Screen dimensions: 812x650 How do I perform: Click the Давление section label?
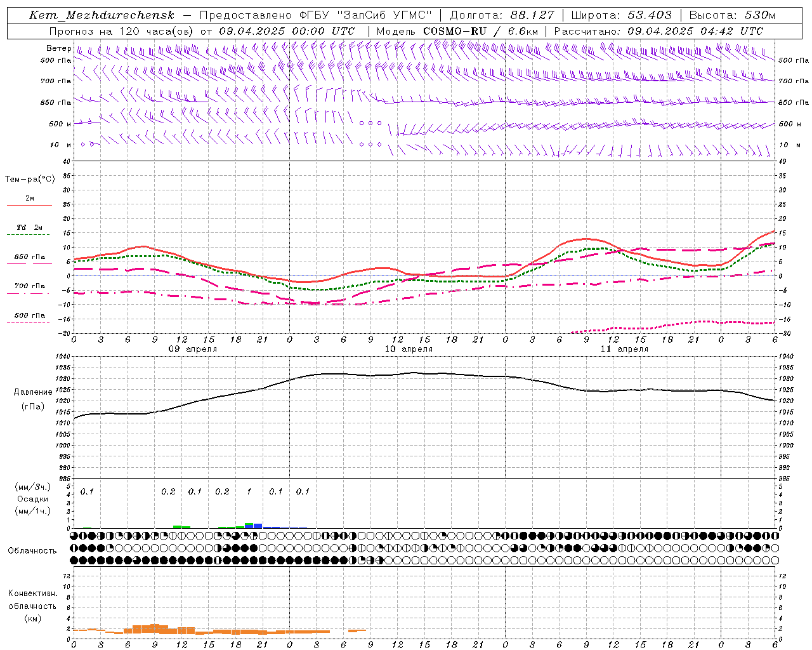pos(32,392)
